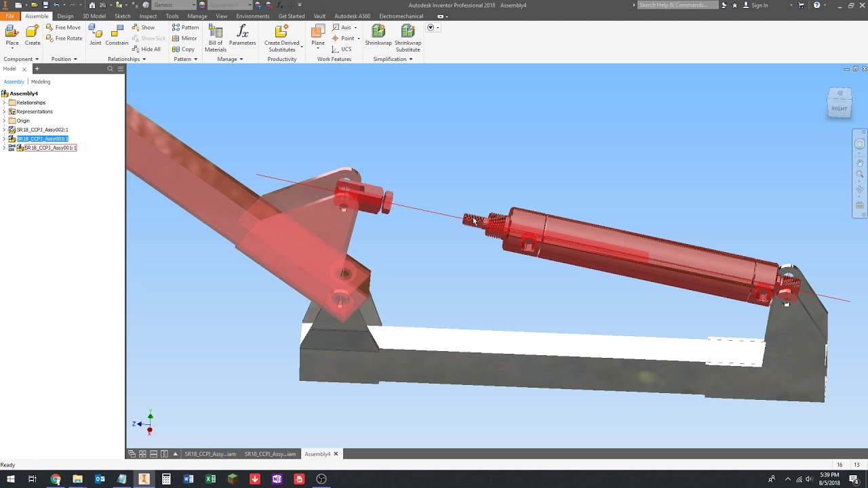This screenshot has height=488, width=868.
Task: Click the Windows Start button
Action: [x=10, y=479]
